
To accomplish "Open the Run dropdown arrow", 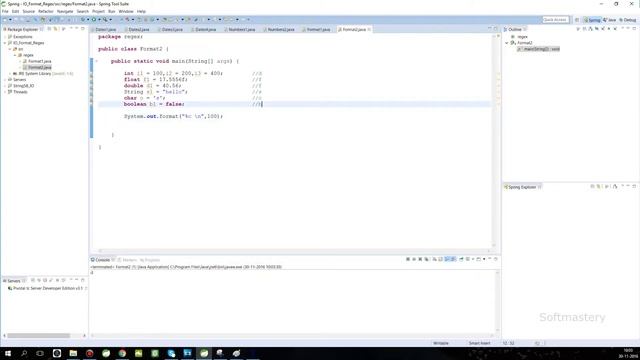I will [99, 20].
